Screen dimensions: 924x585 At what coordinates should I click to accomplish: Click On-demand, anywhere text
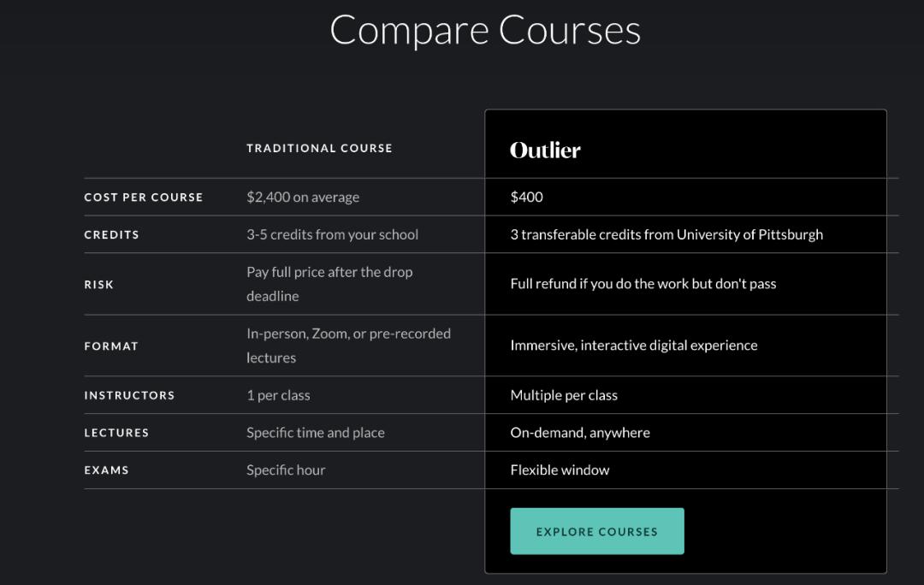[x=580, y=433]
